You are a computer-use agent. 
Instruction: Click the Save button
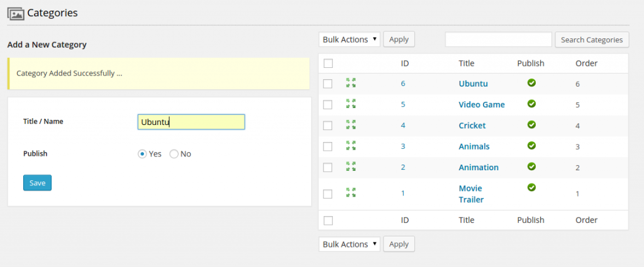37,183
